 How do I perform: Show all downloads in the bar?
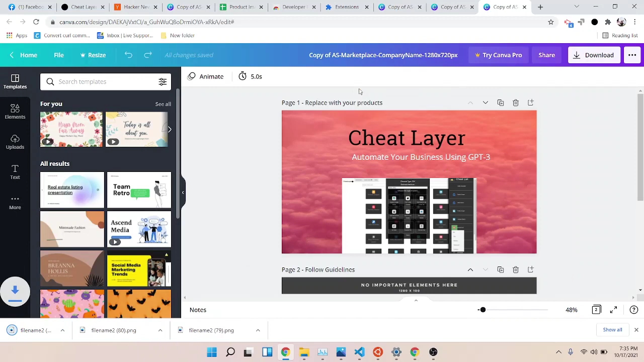pyautogui.click(x=612, y=330)
